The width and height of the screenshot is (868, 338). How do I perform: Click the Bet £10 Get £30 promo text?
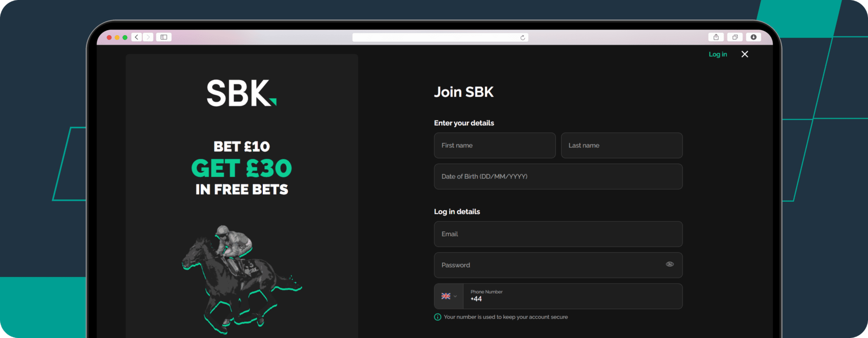point(242,168)
